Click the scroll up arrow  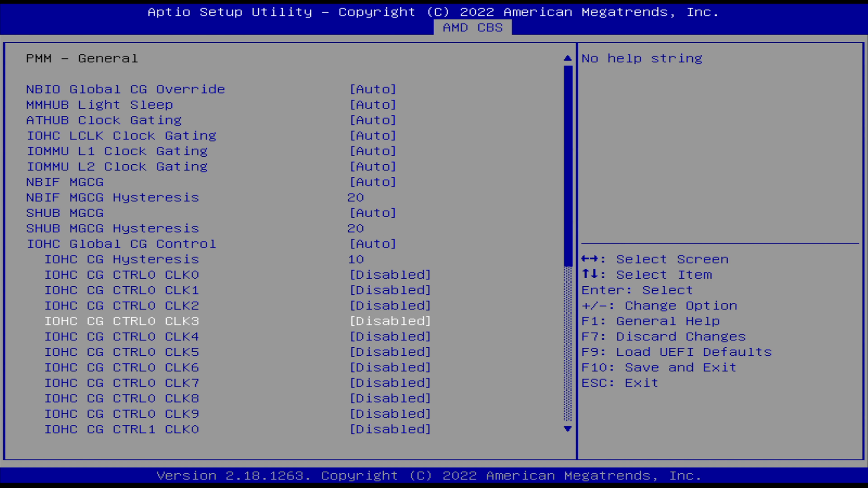(x=568, y=58)
